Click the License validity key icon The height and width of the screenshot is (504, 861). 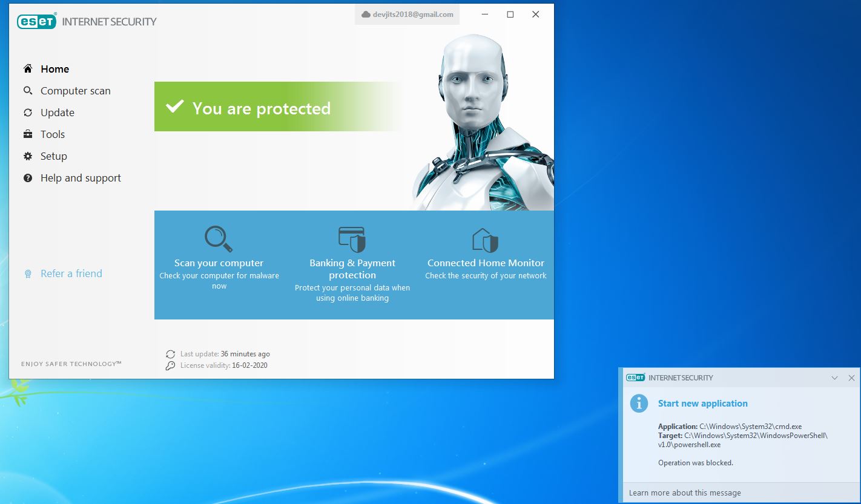click(170, 365)
